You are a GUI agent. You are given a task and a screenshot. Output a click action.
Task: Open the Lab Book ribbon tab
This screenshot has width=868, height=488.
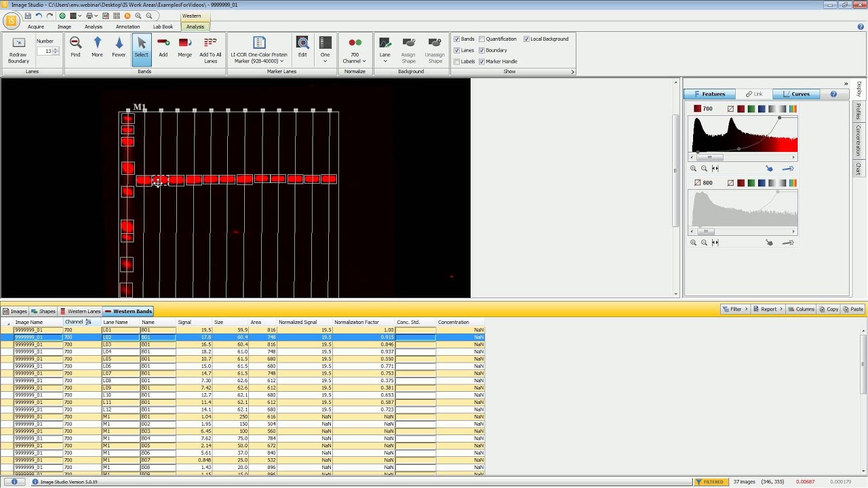click(163, 26)
